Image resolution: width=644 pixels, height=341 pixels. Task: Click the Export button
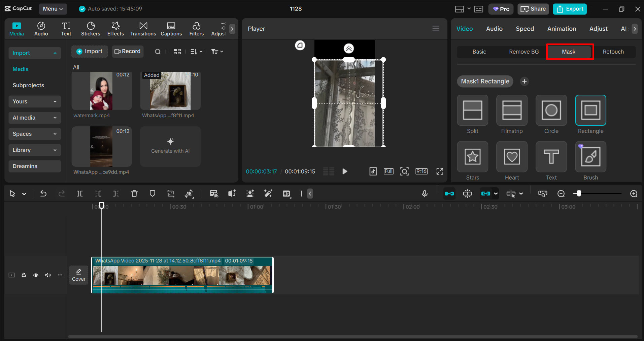pos(569,9)
